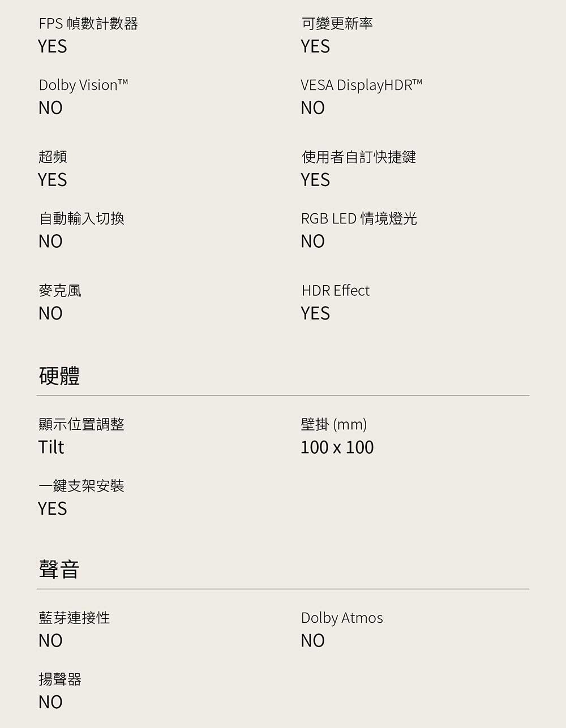566x728 pixels.
Task: Click the 揚聲器 label
Action: [x=60, y=679]
